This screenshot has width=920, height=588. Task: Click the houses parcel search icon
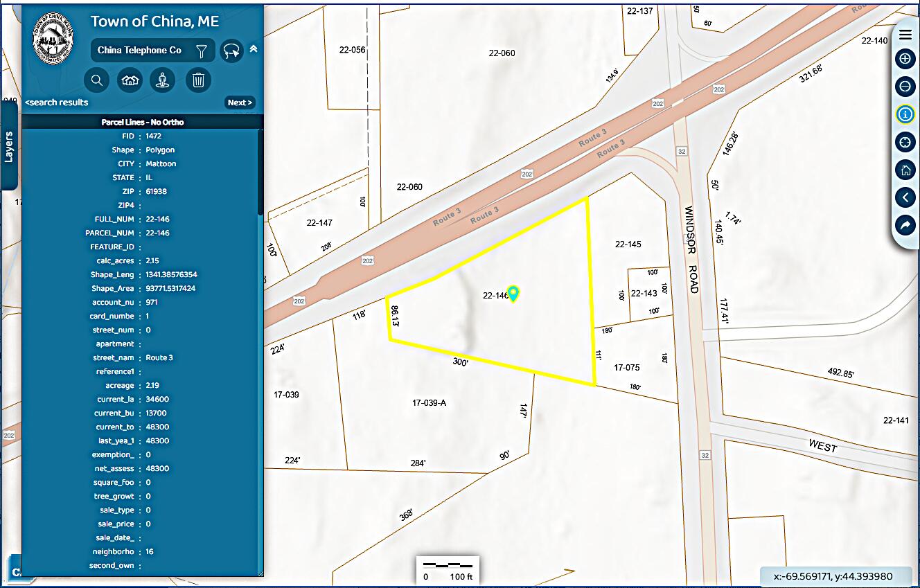coord(130,80)
